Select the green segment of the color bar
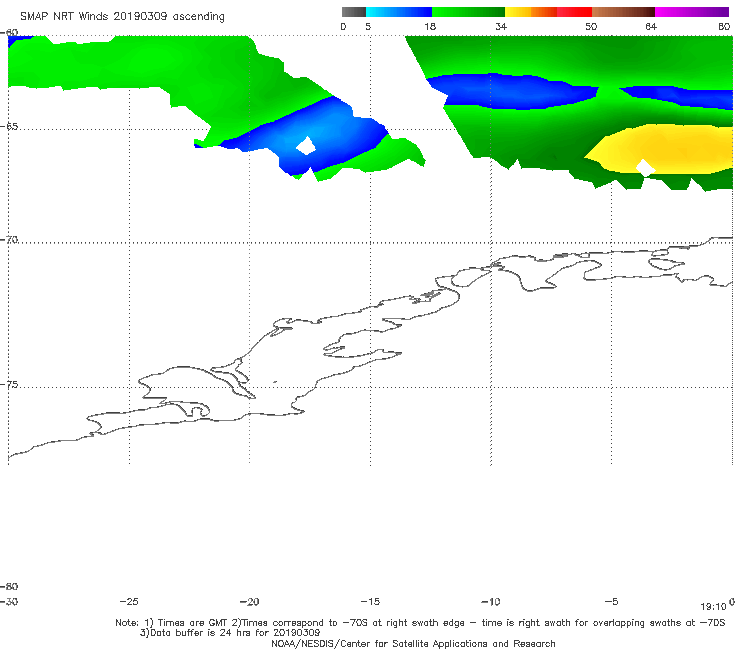 click(x=468, y=12)
